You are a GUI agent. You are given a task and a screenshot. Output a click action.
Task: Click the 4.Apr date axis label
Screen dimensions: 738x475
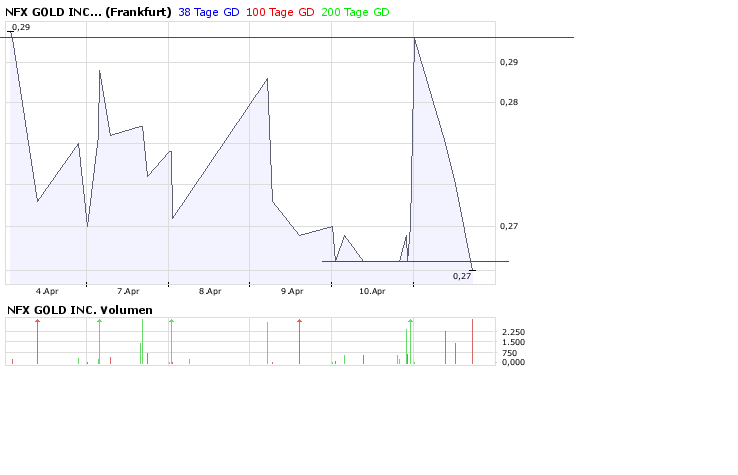click(47, 291)
